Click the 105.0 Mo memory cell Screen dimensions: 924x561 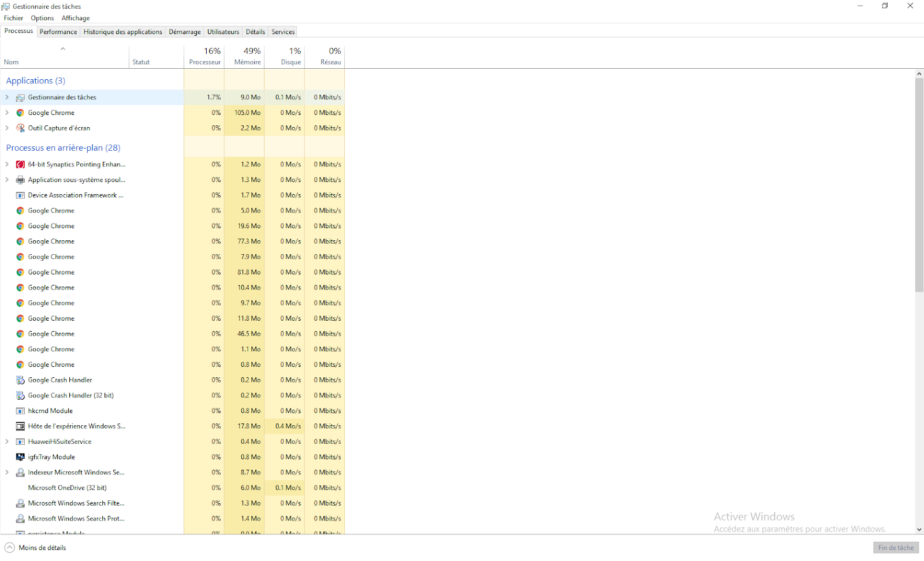244,113
